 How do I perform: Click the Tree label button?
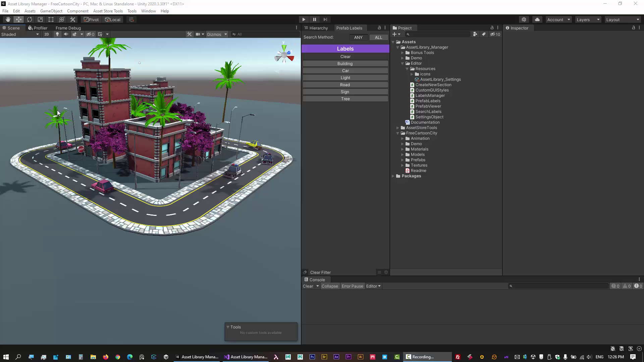(x=345, y=99)
